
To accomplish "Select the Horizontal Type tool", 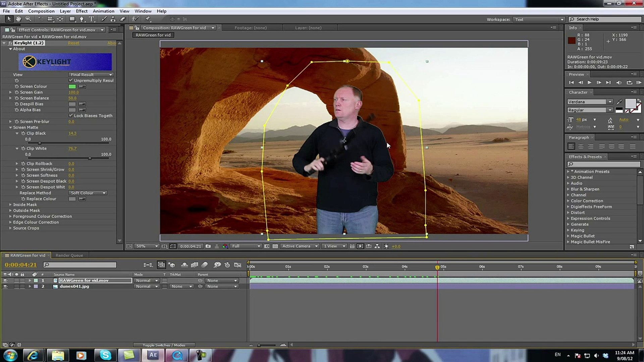I will (91, 19).
